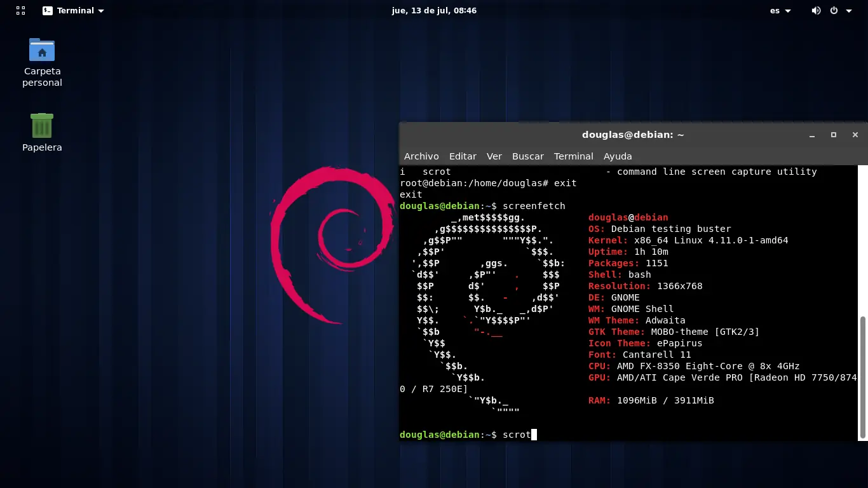The height and width of the screenshot is (488, 868).
Task: Open the clock showing jue, 13 de jul
Action: point(434,11)
